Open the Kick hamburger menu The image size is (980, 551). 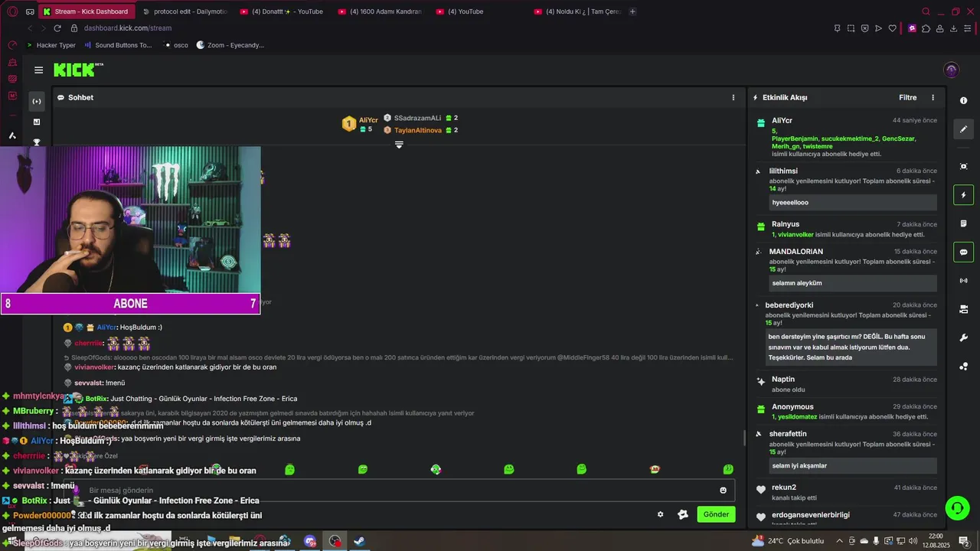point(38,70)
